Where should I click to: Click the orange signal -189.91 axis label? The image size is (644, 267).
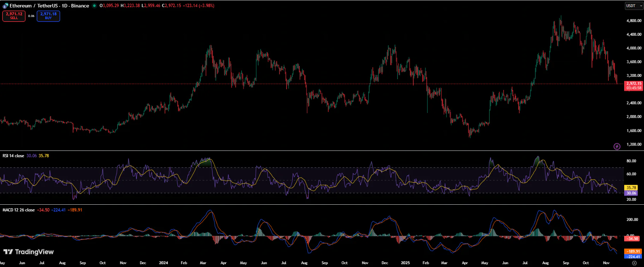[633, 251]
